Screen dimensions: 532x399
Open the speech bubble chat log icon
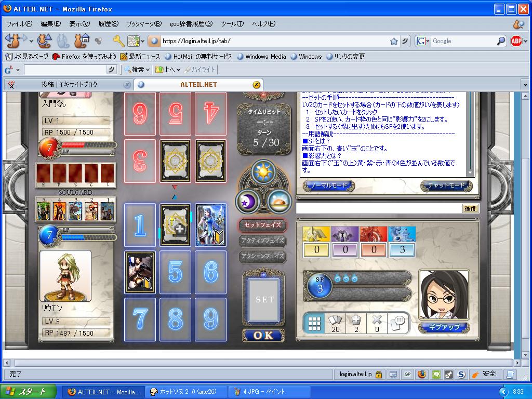click(x=397, y=323)
